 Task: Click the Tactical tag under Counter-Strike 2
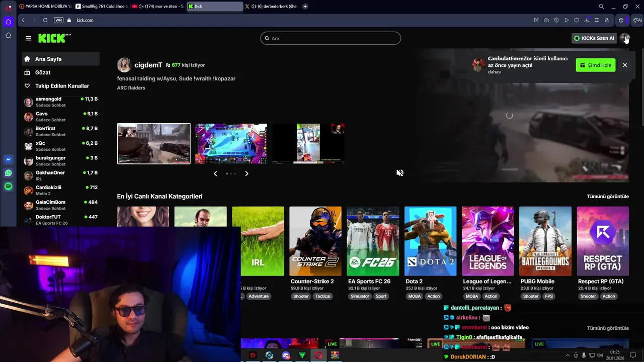pos(323,296)
